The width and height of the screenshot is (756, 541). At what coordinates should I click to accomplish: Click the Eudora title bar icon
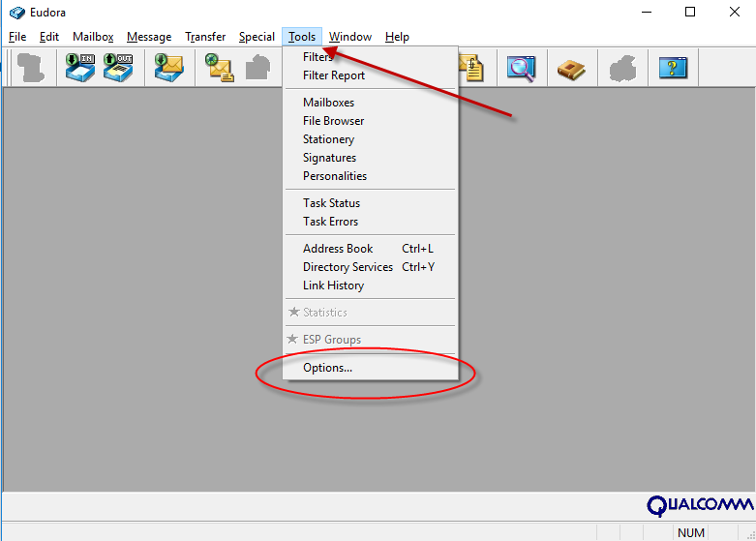pos(16,13)
